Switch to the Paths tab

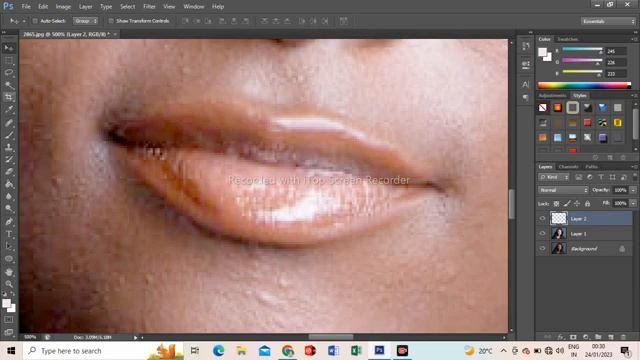click(591, 167)
